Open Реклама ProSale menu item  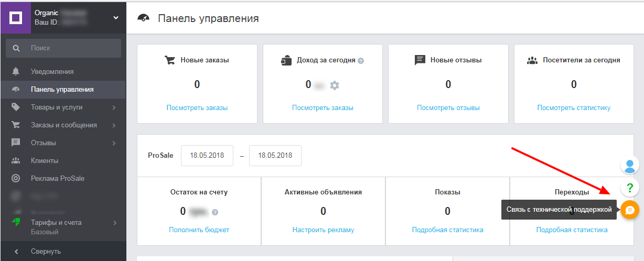coord(57,179)
